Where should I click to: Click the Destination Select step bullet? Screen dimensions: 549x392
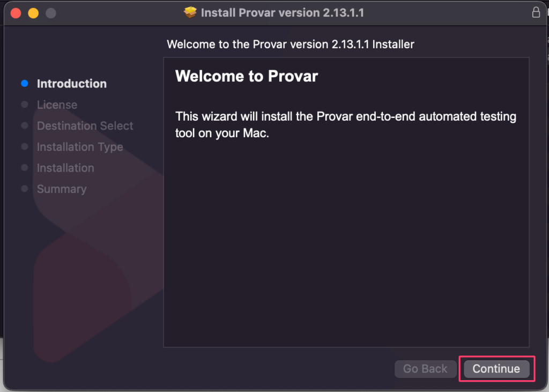(x=25, y=125)
